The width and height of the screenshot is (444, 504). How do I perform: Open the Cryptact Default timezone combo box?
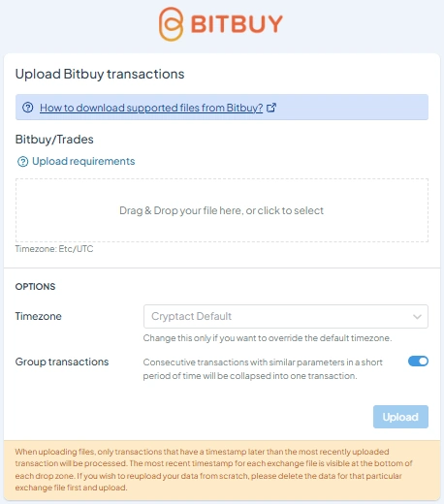click(286, 316)
